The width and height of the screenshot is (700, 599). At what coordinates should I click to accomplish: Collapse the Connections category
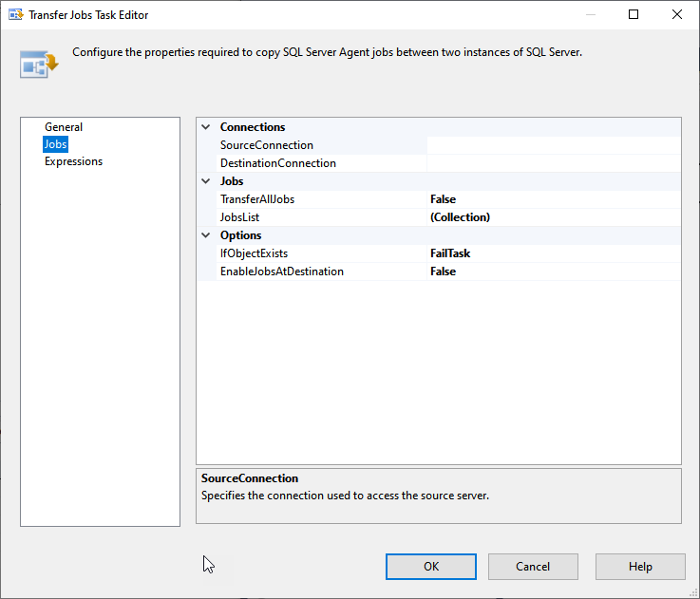coord(206,127)
